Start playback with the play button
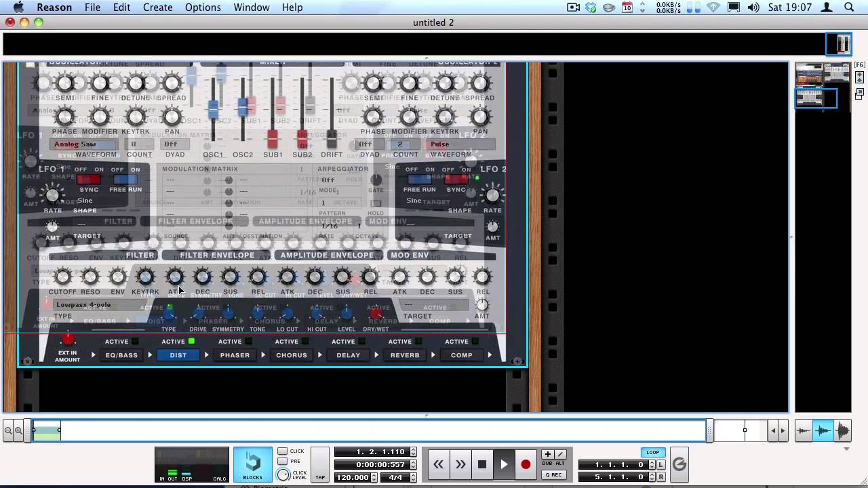Image resolution: width=868 pixels, height=488 pixels. pos(504,464)
